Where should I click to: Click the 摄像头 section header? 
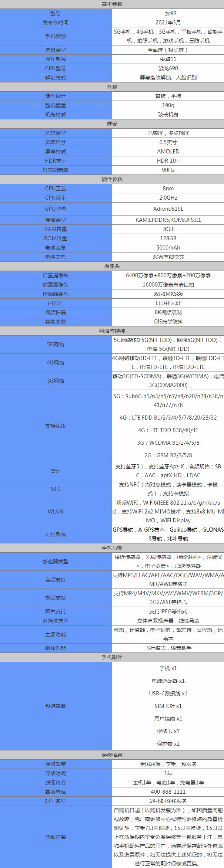[x=112, y=266]
